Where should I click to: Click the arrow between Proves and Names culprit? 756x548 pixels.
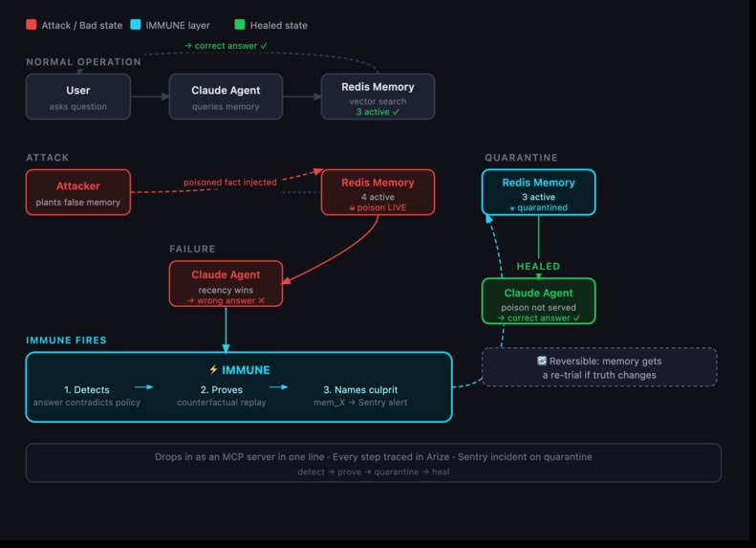point(279,387)
